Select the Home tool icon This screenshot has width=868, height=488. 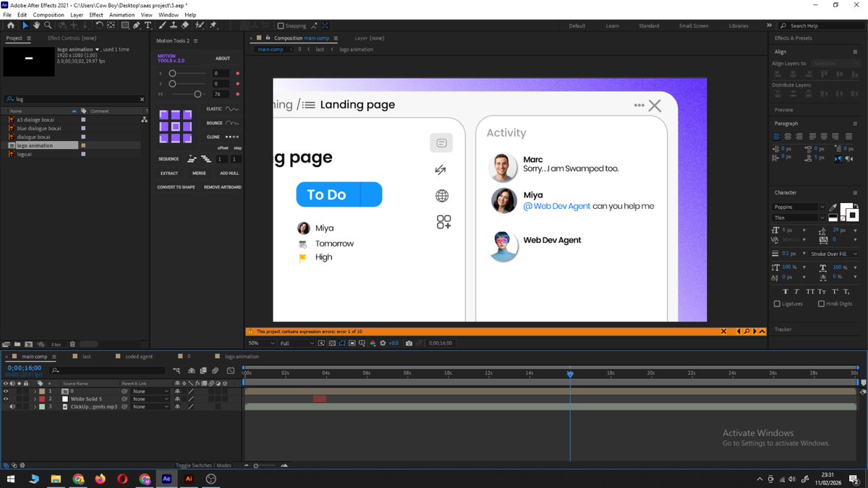click(11, 25)
